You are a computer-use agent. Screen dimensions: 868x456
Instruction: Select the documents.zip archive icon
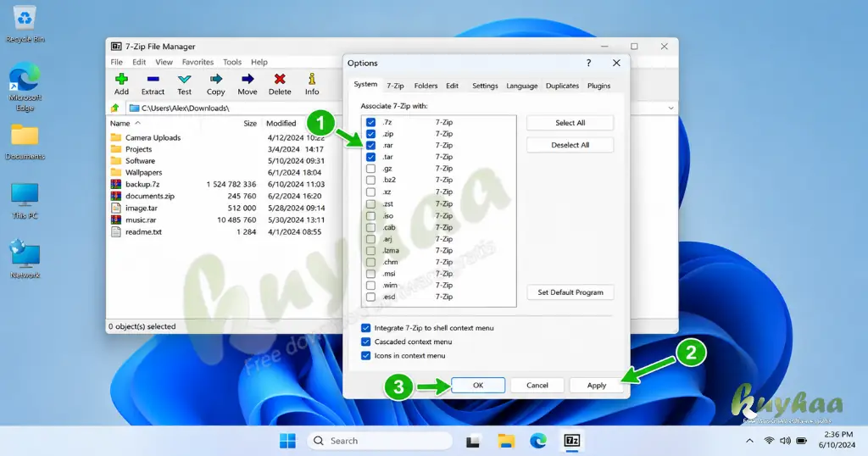(115, 196)
